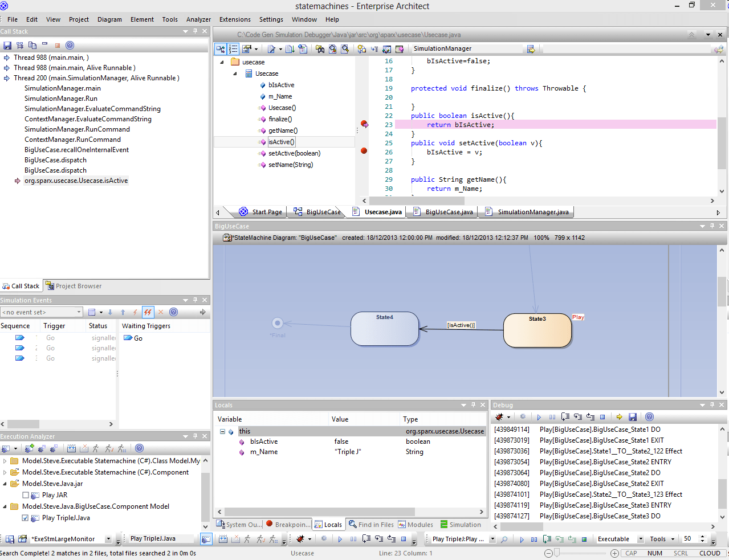This screenshot has width=729, height=560.
Task: Click the save icon in the Debug toolbar
Action: tap(633, 416)
